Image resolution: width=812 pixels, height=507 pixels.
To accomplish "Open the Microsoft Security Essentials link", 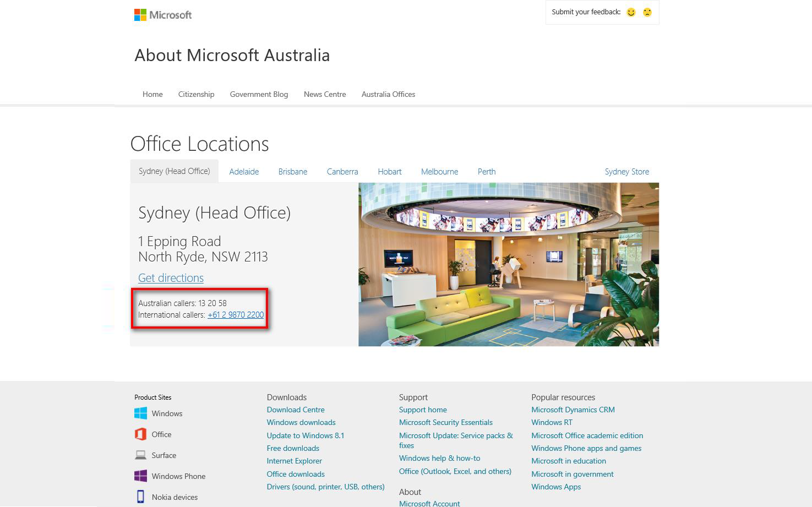I will (446, 422).
